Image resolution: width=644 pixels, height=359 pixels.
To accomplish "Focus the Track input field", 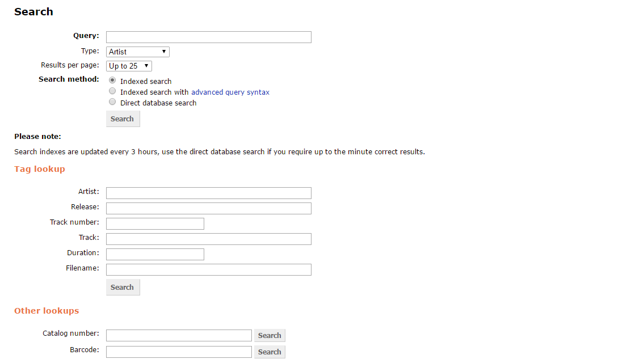I will coord(209,239).
